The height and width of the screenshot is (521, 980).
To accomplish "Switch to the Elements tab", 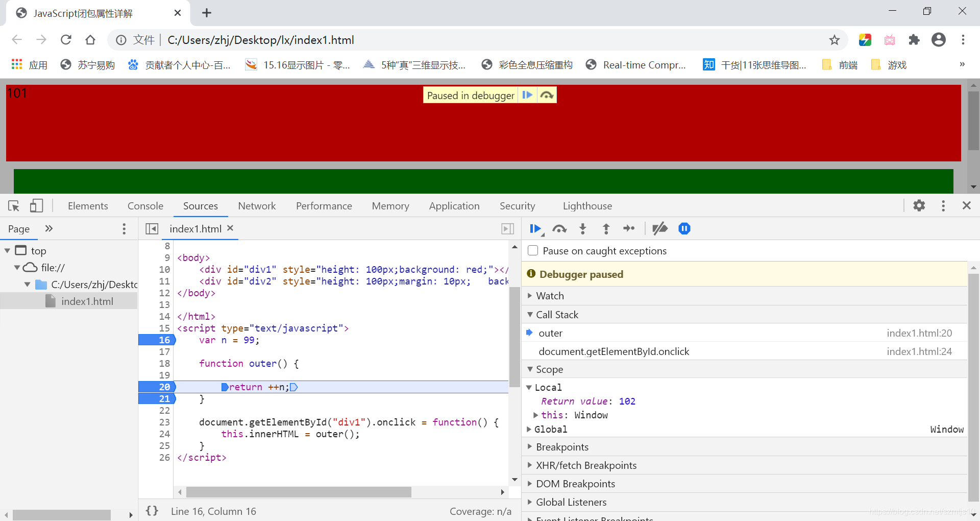I will [88, 206].
